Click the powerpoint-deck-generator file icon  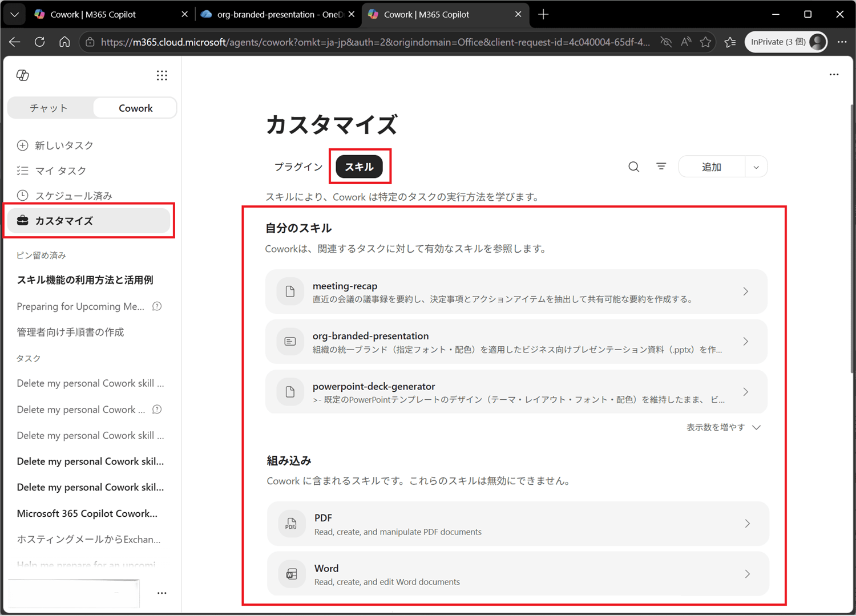click(290, 392)
